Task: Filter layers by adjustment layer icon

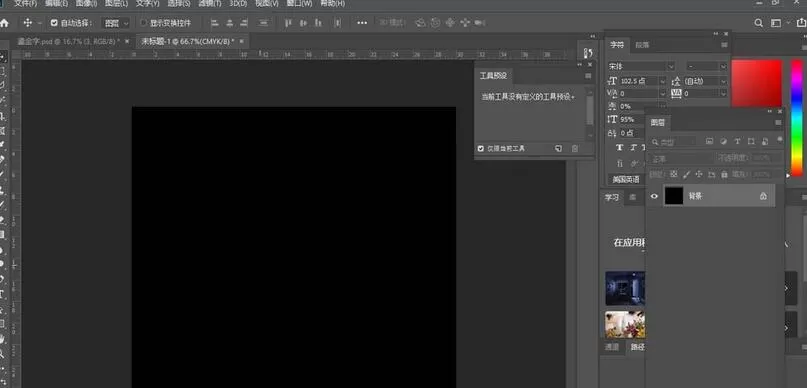Action: (723, 141)
